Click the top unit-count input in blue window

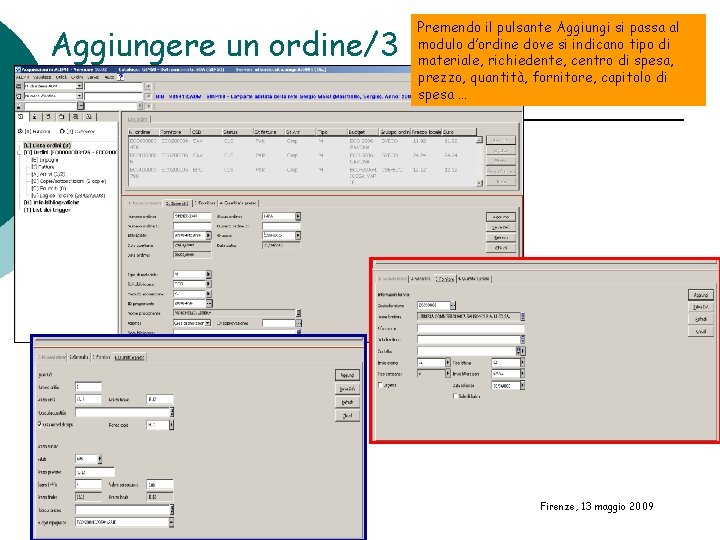88,387
